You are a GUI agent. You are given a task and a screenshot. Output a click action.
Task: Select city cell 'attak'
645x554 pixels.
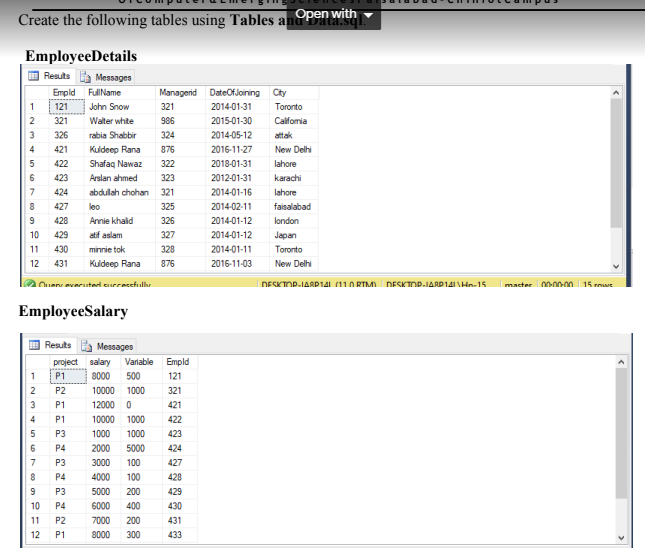pyautogui.click(x=294, y=135)
